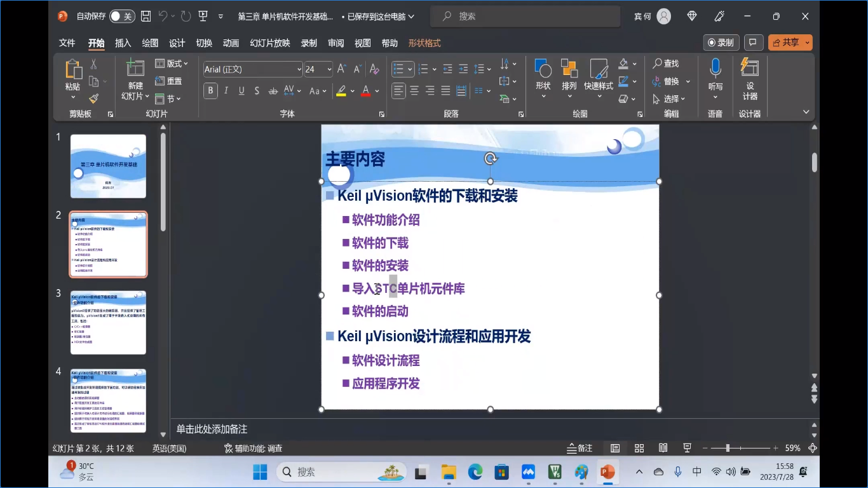The image size is (868, 488).
Task: Start slideshow from status bar icon
Action: 687,448
